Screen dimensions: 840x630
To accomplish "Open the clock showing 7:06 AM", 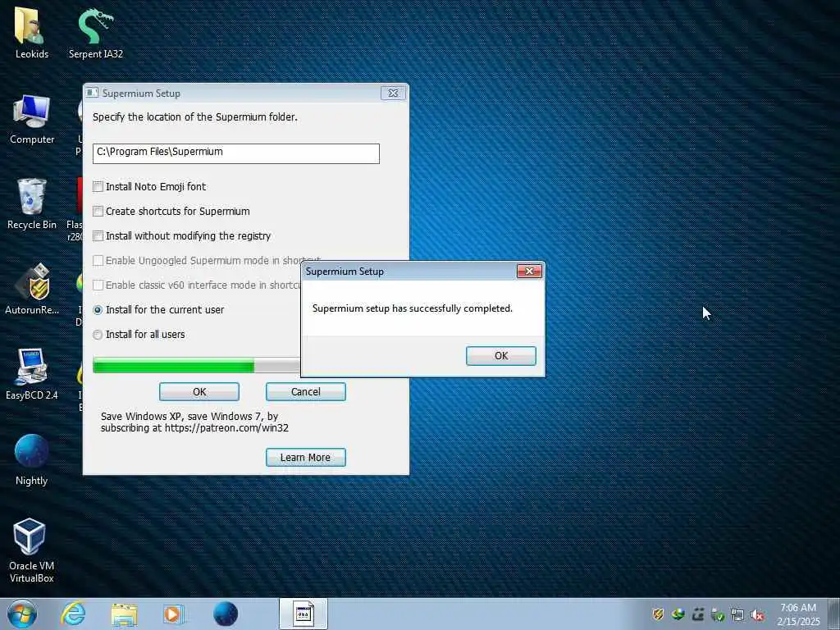I will click(x=798, y=614).
